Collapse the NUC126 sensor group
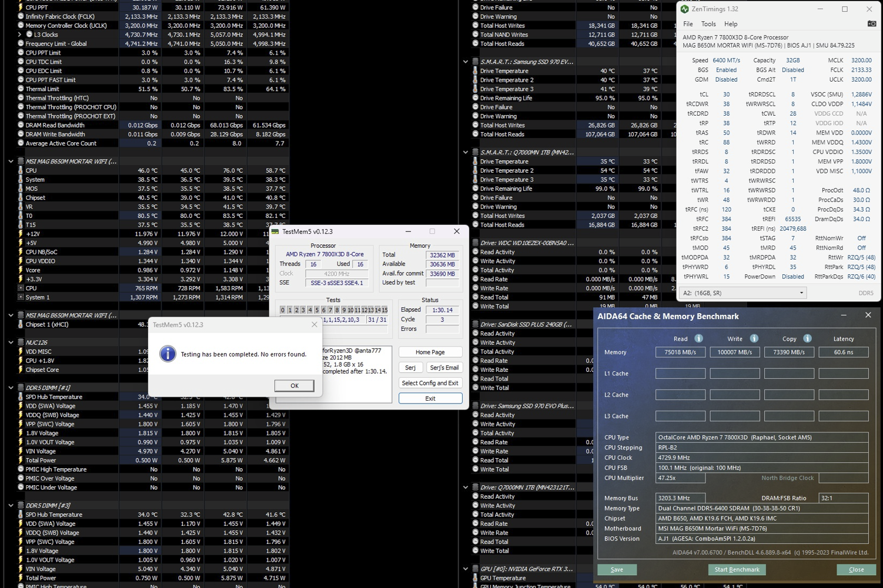This screenshot has width=883, height=588. click(11, 342)
